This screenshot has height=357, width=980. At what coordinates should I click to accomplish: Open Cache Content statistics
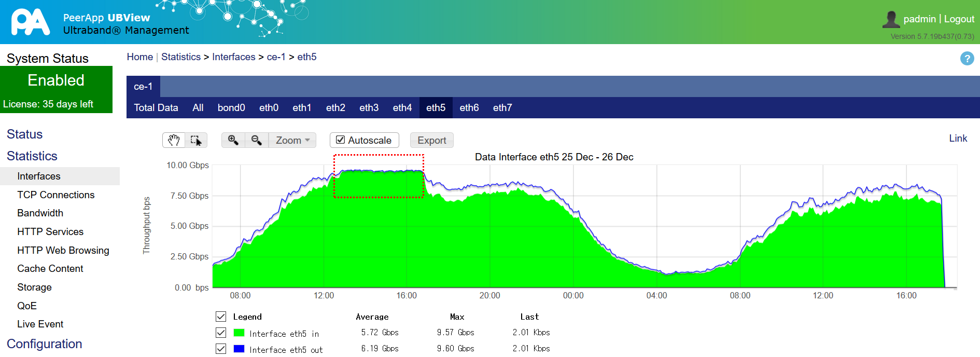point(50,268)
